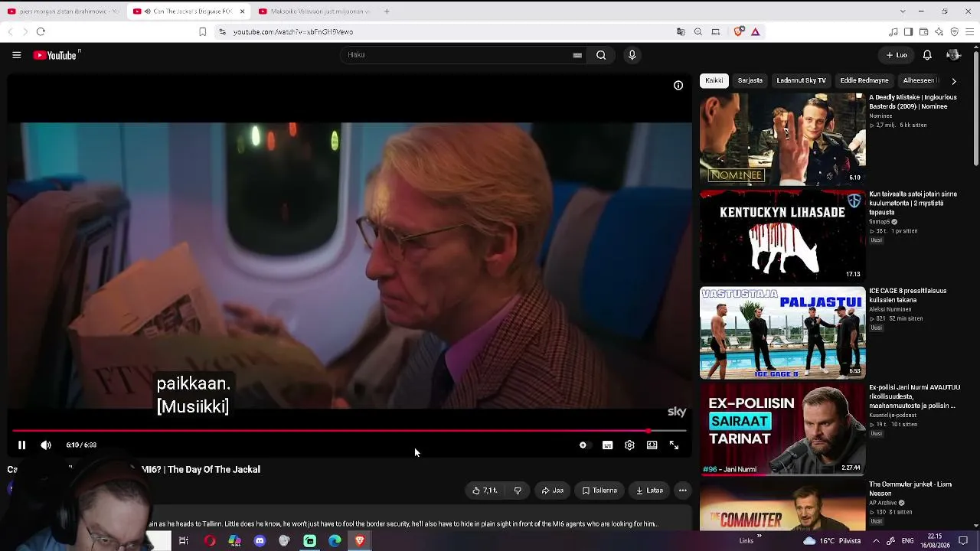Open Opera from the taskbar
The image size is (980, 551).
[x=210, y=541]
